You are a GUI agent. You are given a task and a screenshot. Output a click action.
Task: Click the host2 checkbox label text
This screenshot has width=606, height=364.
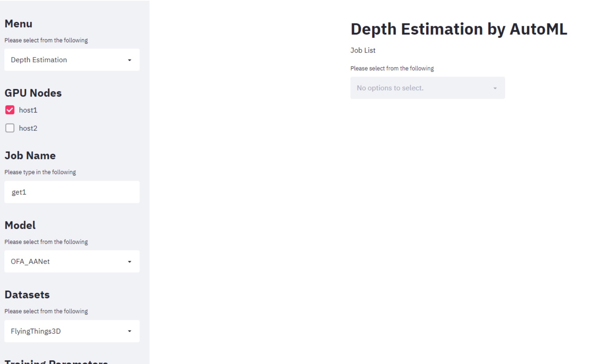click(28, 128)
